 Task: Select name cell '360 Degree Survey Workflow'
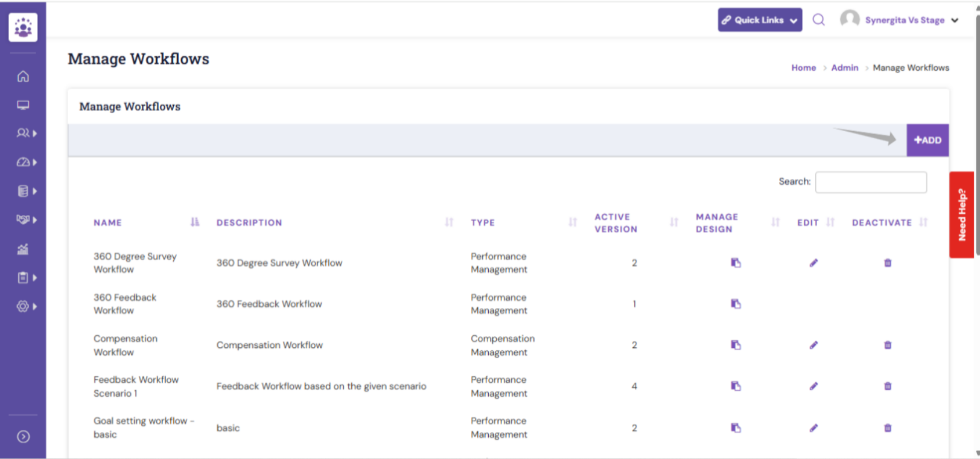tap(135, 263)
